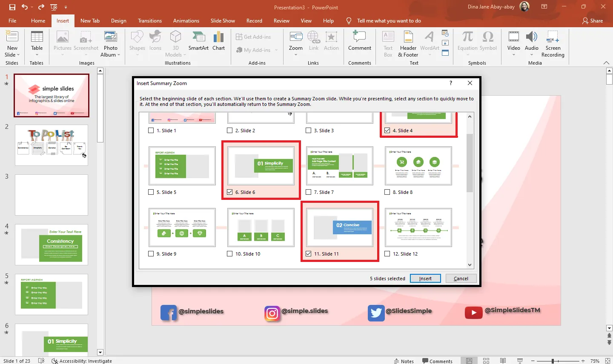Click the Photo Album icon
613x364 pixels.
(110, 38)
